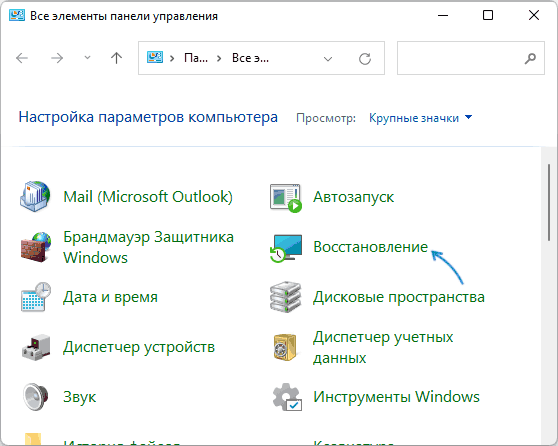Open the Звук link

[79, 397]
